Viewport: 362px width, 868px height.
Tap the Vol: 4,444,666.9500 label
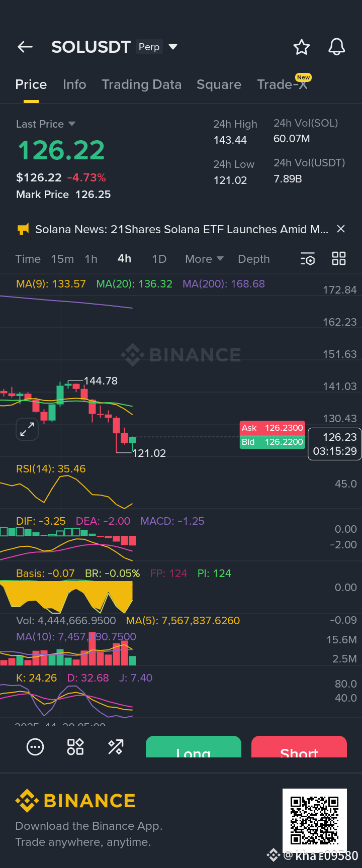pyautogui.click(x=66, y=621)
